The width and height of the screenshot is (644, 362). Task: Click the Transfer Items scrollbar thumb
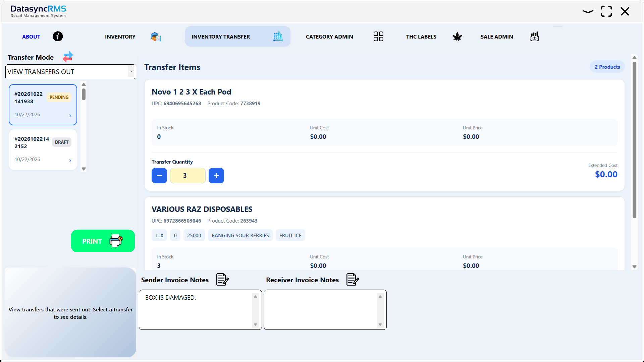(x=634, y=139)
